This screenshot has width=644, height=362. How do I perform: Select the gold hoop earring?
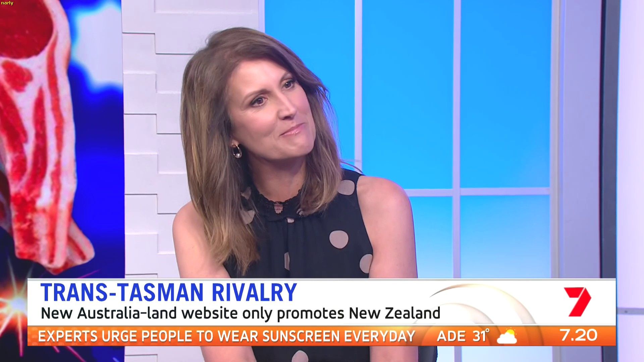[236, 151]
